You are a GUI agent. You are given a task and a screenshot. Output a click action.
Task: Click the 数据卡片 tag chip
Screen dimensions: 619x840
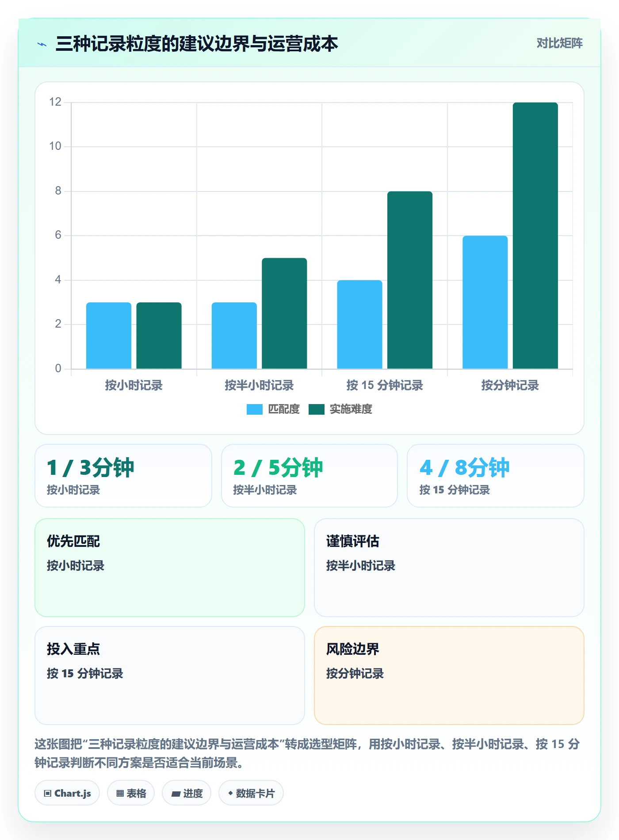tap(251, 793)
